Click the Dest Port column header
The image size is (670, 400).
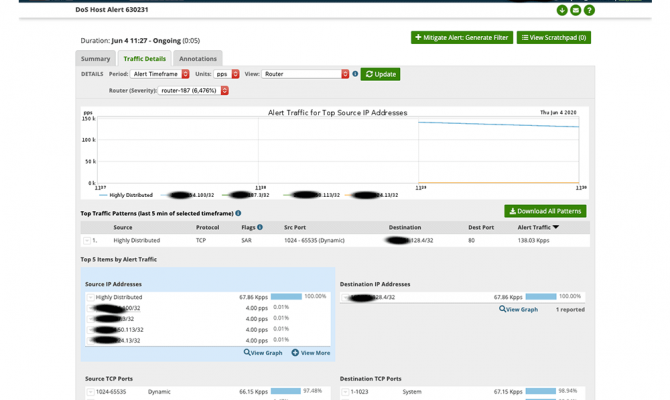[481, 227]
